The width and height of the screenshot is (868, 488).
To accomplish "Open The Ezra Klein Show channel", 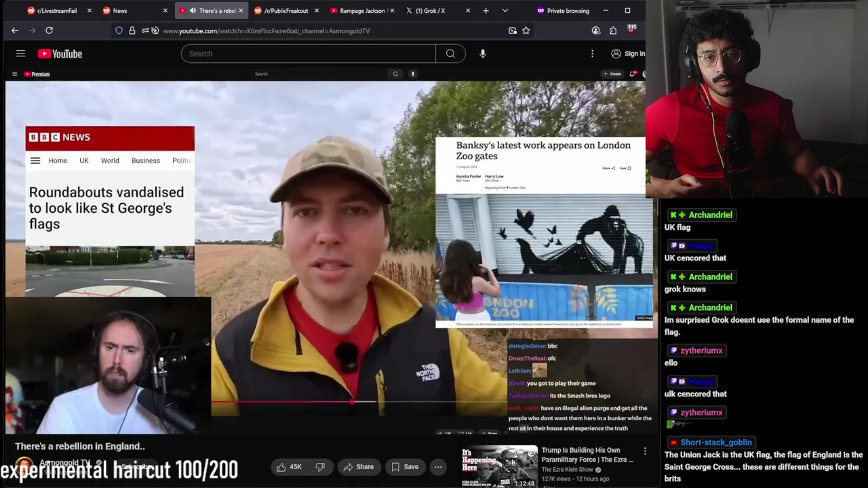I will pos(568,470).
